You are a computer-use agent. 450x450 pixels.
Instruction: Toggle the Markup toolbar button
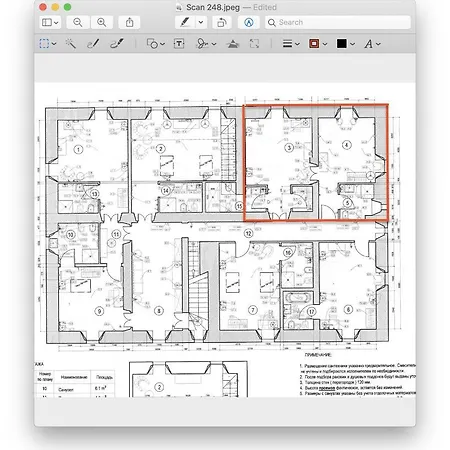point(249,22)
